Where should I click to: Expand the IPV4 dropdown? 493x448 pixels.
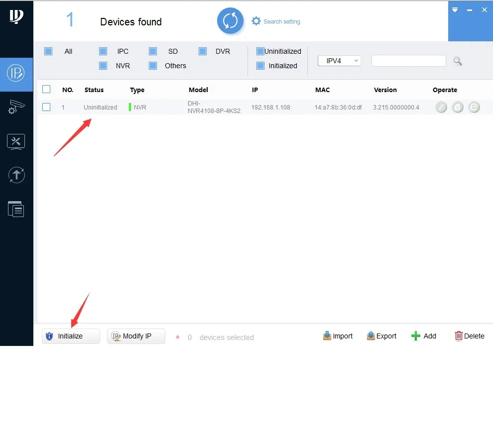click(339, 61)
